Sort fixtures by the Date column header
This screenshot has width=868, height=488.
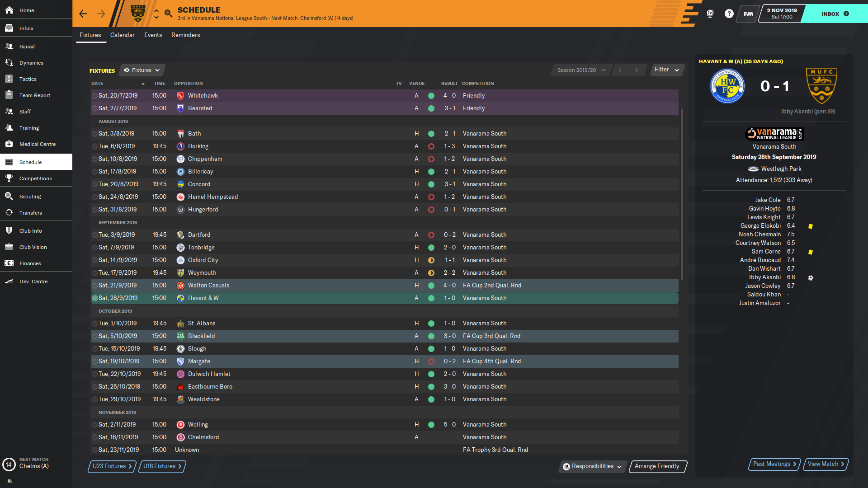tap(98, 84)
